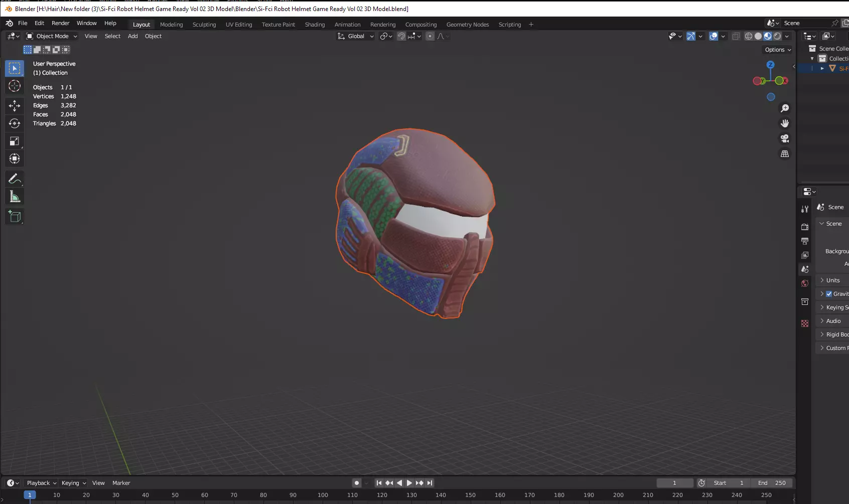Viewport: 849px width, 504px height.
Task: Switch to Solid viewport shading
Action: click(758, 36)
